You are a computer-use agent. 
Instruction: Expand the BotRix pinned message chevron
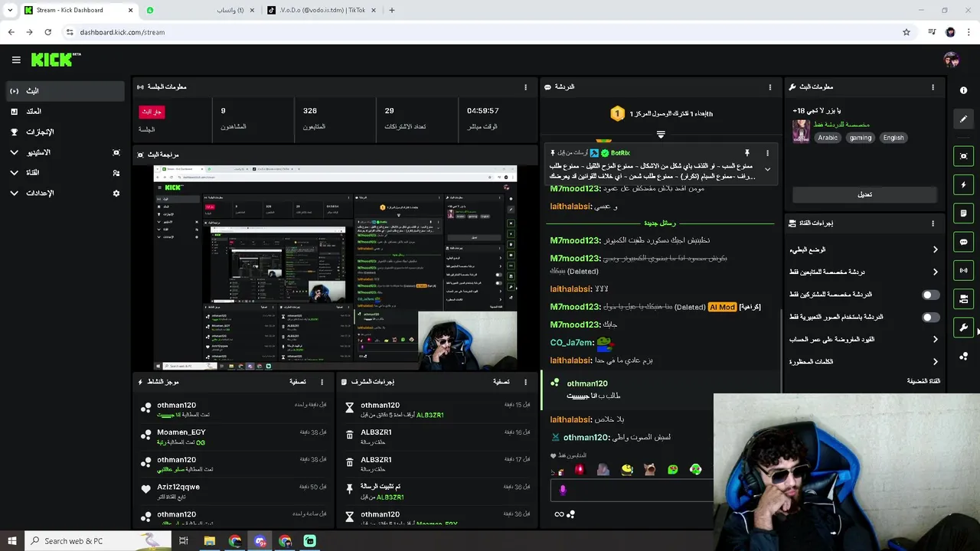[767, 170]
